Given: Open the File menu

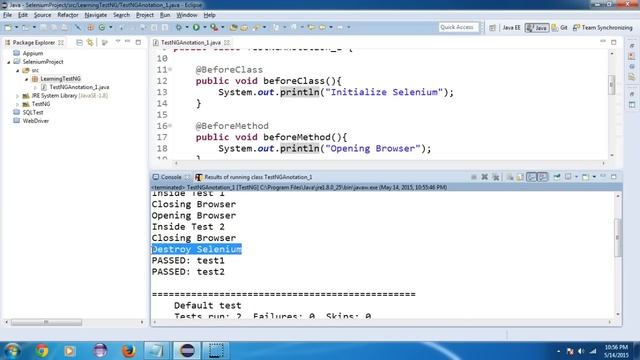Looking at the screenshot, I should coord(7,15).
